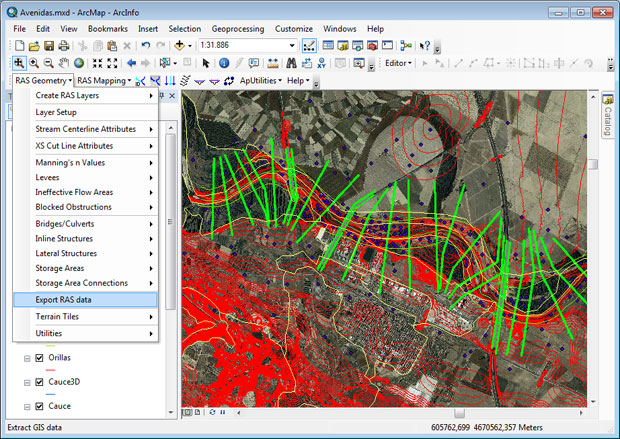Select the Measure ruler tool
Screen dimensions: 620x439
(273, 63)
